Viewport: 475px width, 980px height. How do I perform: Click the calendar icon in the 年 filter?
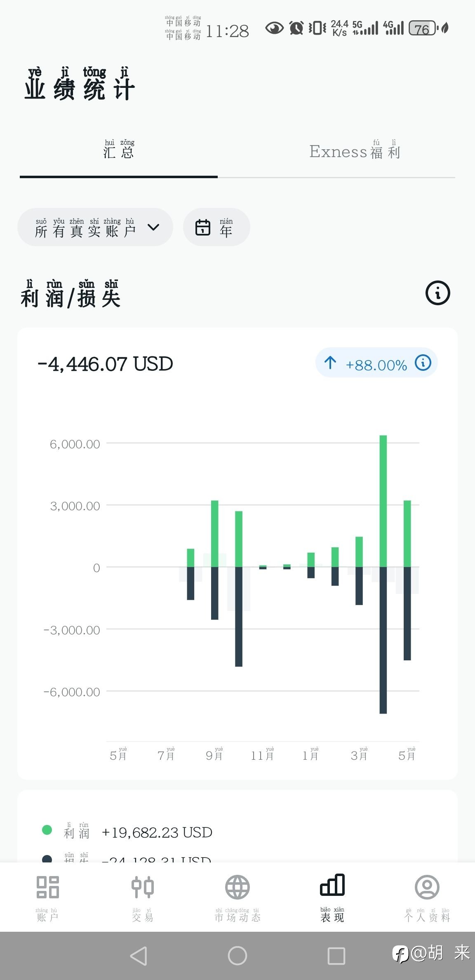[202, 227]
